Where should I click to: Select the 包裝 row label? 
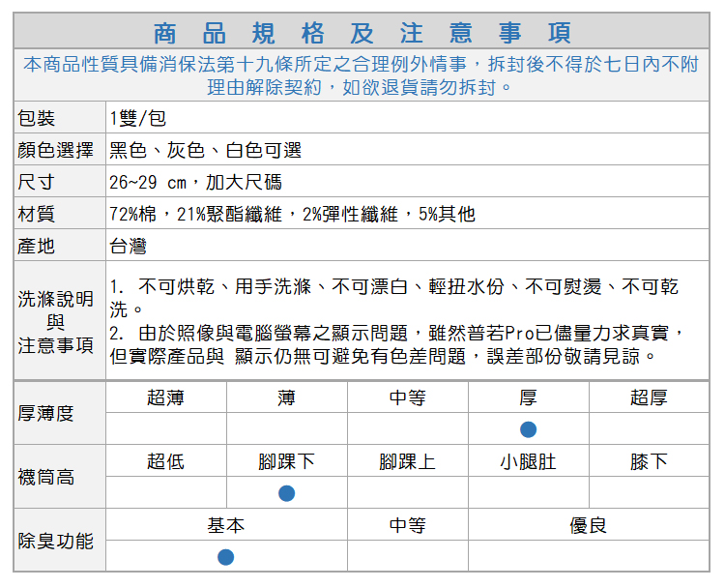pyautogui.click(x=38, y=118)
